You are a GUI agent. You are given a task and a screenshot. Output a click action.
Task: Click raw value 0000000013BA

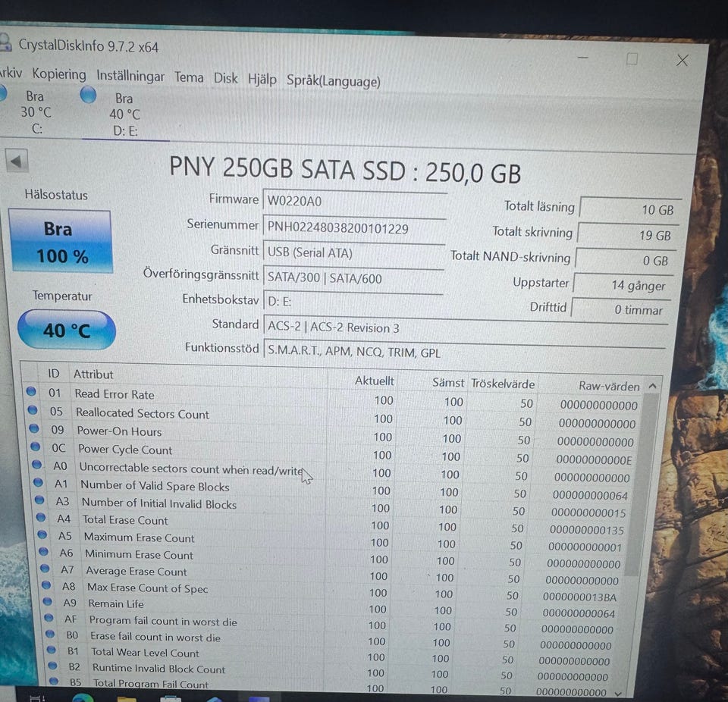point(579,597)
